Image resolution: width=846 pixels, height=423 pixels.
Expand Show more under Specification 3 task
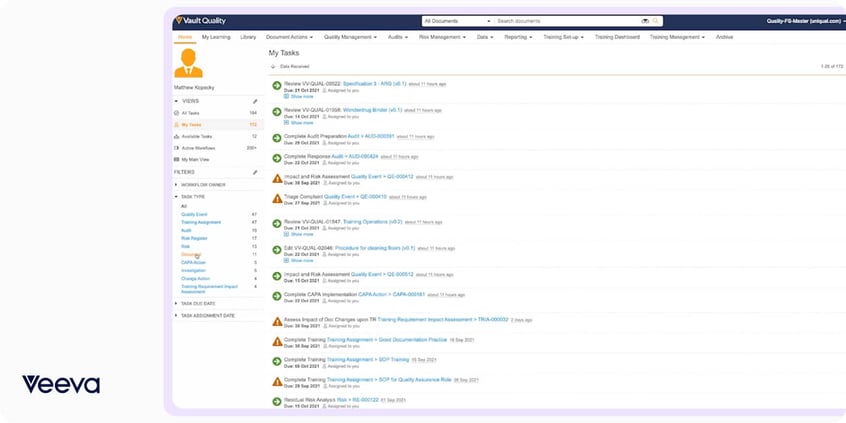point(298,97)
